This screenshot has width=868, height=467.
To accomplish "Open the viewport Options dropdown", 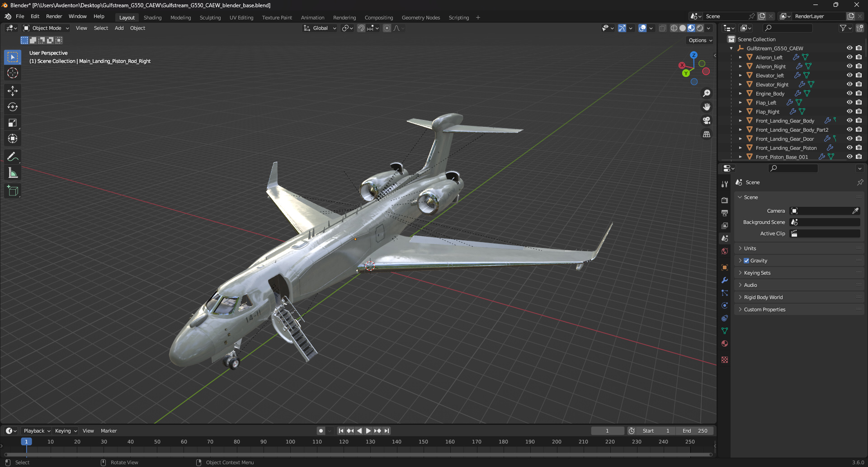I will click(x=700, y=40).
